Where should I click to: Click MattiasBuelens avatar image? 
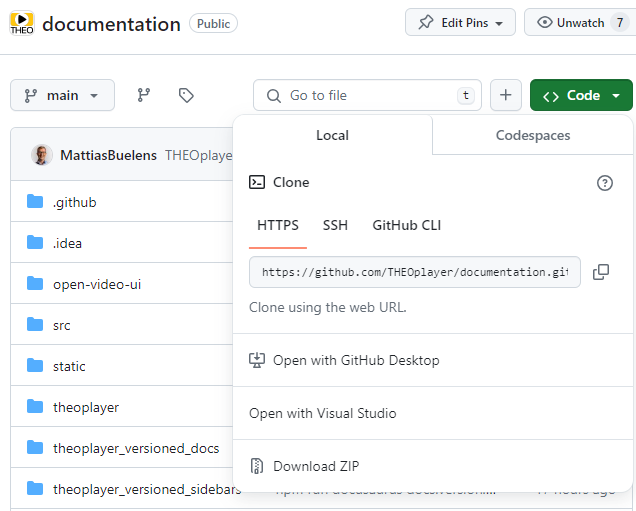pyautogui.click(x=42, y=155)
